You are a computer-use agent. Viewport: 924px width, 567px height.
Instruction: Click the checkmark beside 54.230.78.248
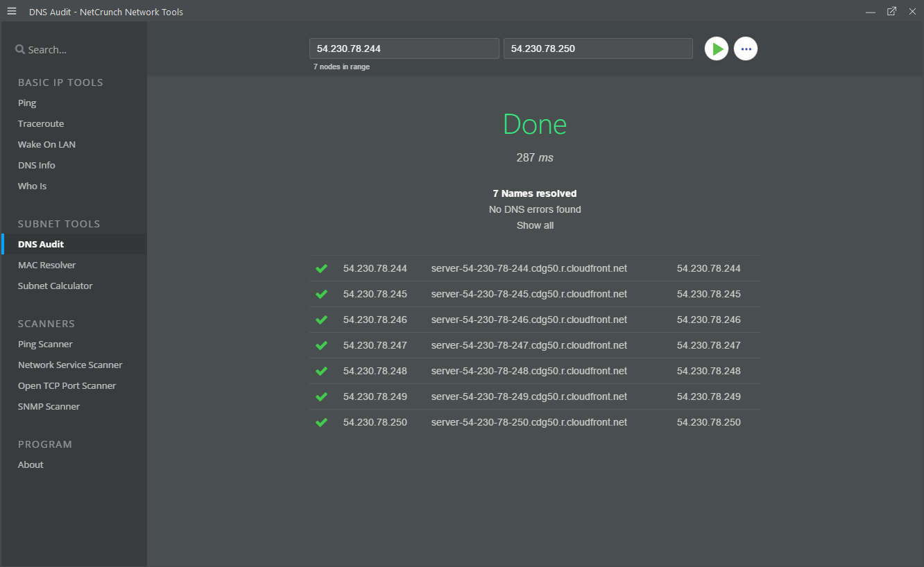321,370
